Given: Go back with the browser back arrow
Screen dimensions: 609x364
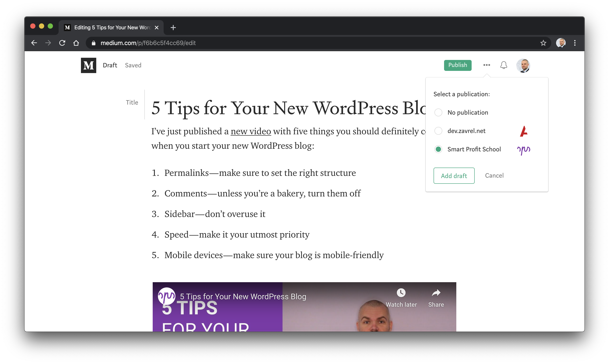Looking at the screenshot, I should (x=34, y=43).
